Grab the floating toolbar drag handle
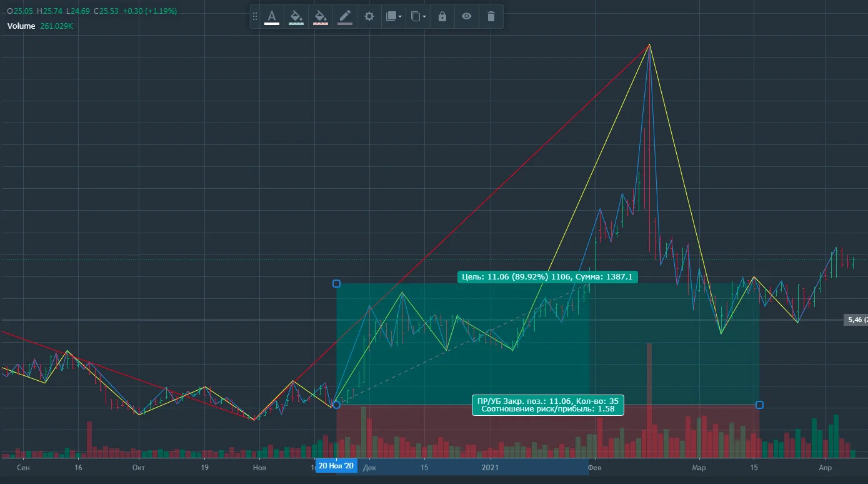The height and width of the screenshot is (484, 868). [x=255, y=16]
